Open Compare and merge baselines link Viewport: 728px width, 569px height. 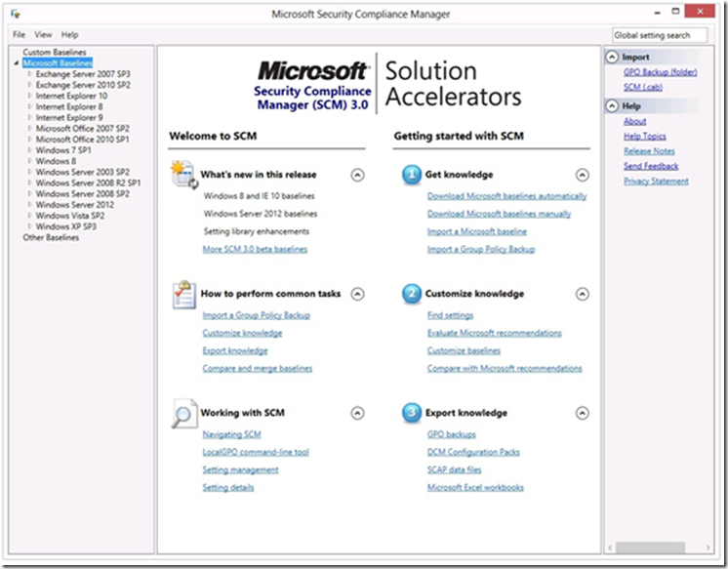[x=258, y=368]
